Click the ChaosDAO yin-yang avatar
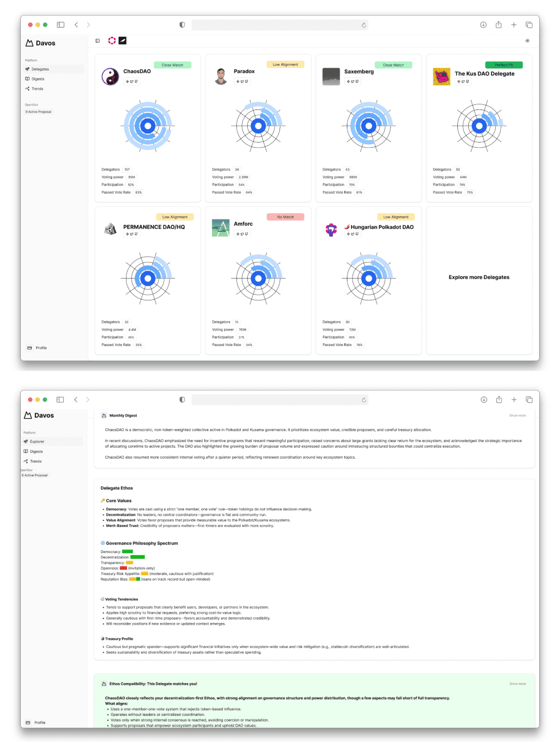 (x=110, y=76)
